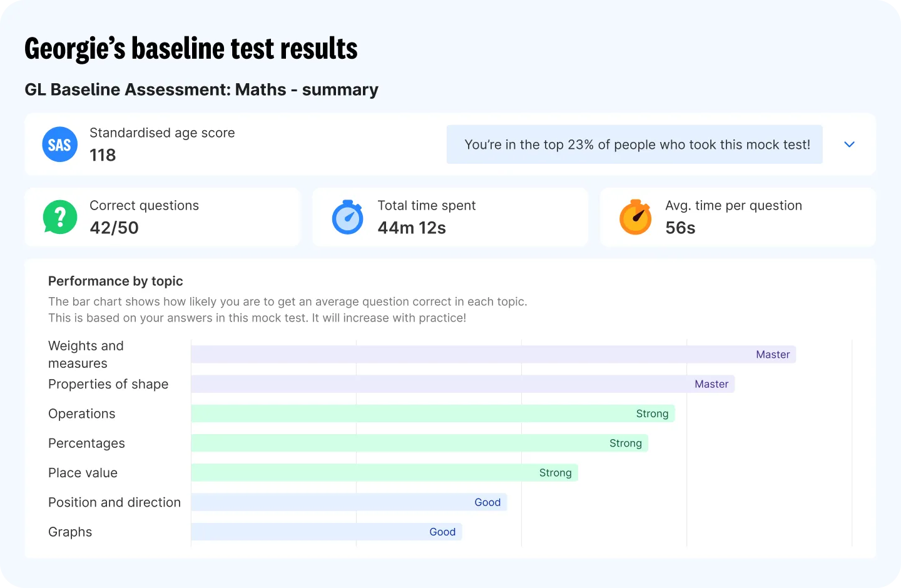The width and height of the screenshot is (901, 588).
Task: Click the Operations Strong bar
Action: [x=433, y=413]
